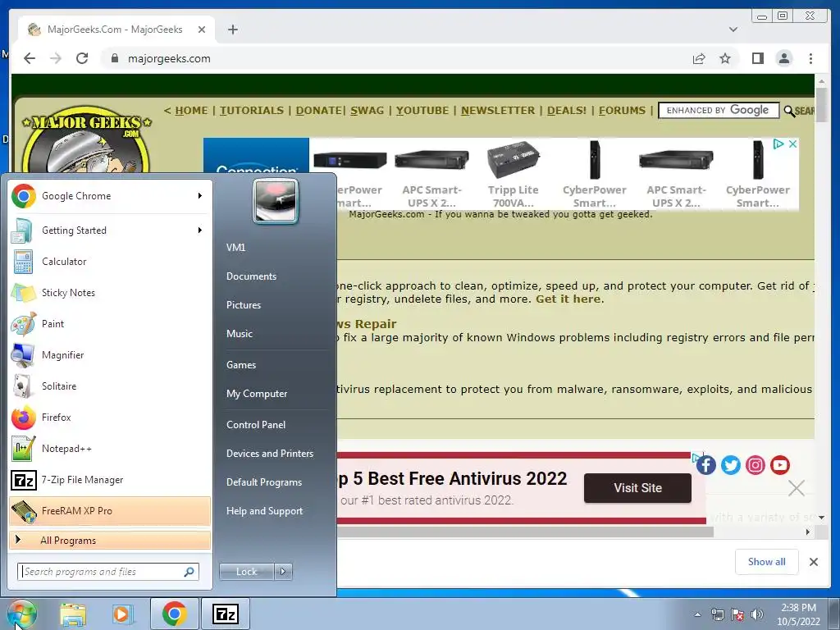The width and height of the screenshot is (840, 630).
Task: Expand All Programs list
Action: [x=110, y=540]
